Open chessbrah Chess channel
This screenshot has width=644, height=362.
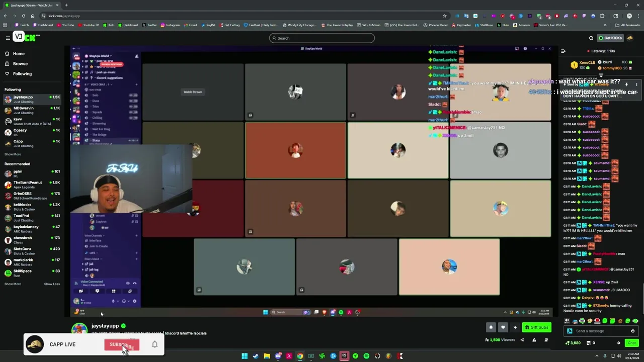(x=32, y=240)
